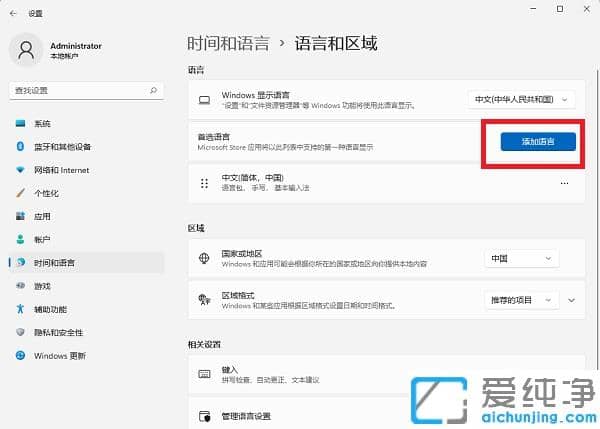Expand the 区域格式 row chevron

coord(571,299)
